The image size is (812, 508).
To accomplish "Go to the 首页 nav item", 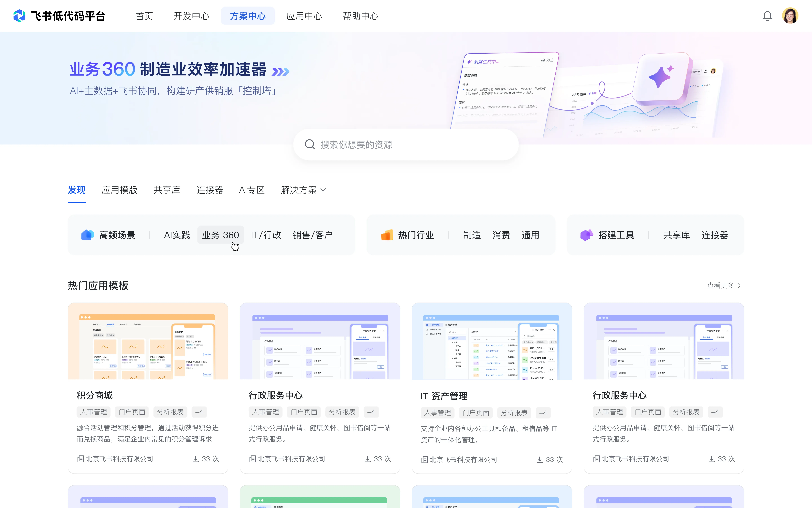I will click(x=144, y=16).
